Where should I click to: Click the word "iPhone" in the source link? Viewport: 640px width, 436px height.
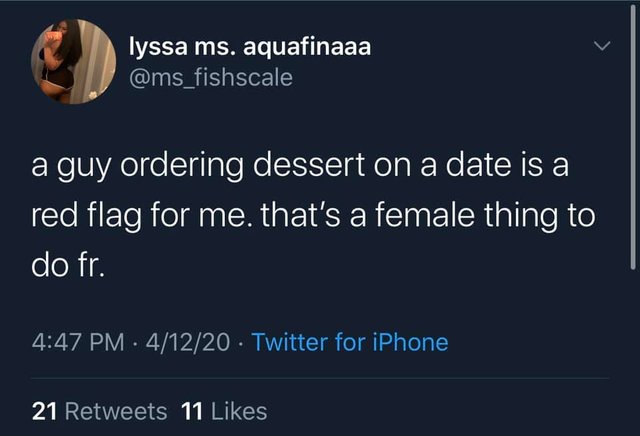[x=411, y=342]
